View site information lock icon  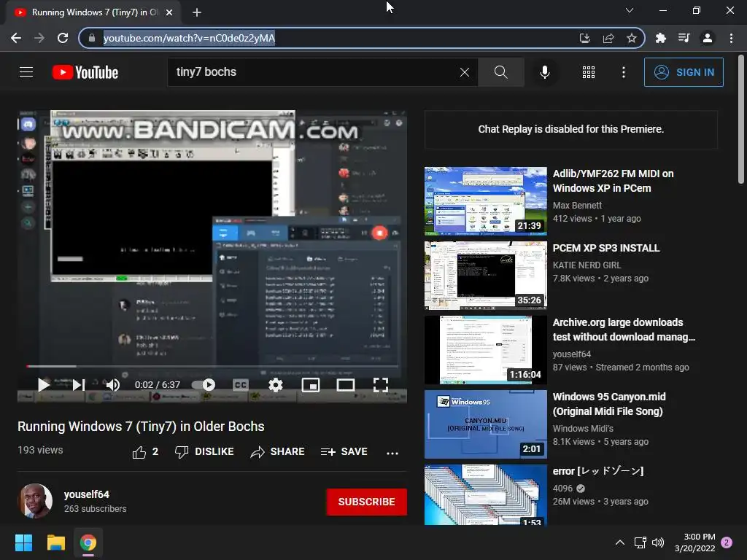point(93,38)
